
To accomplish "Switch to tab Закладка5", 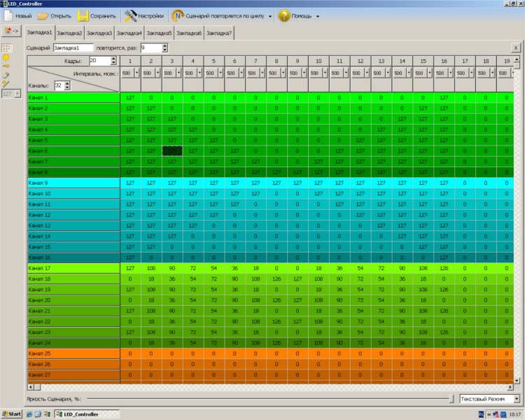I will pyautogui.click(x=159, y=33).
